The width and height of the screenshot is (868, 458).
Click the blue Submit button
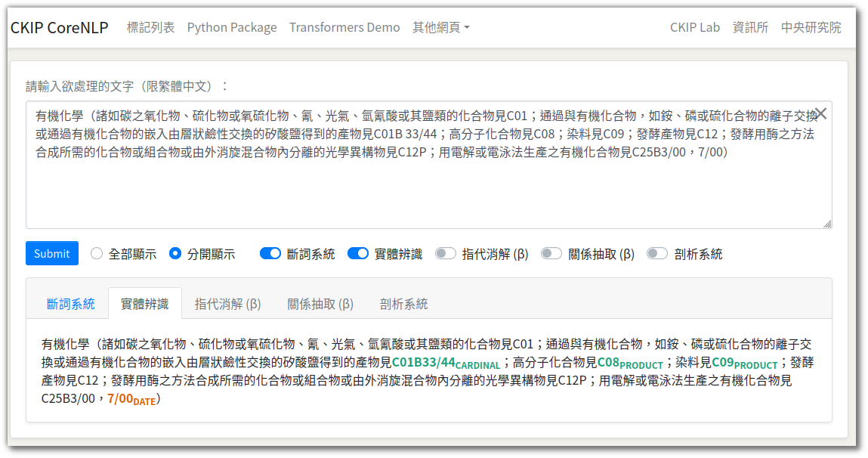(52, 253)
